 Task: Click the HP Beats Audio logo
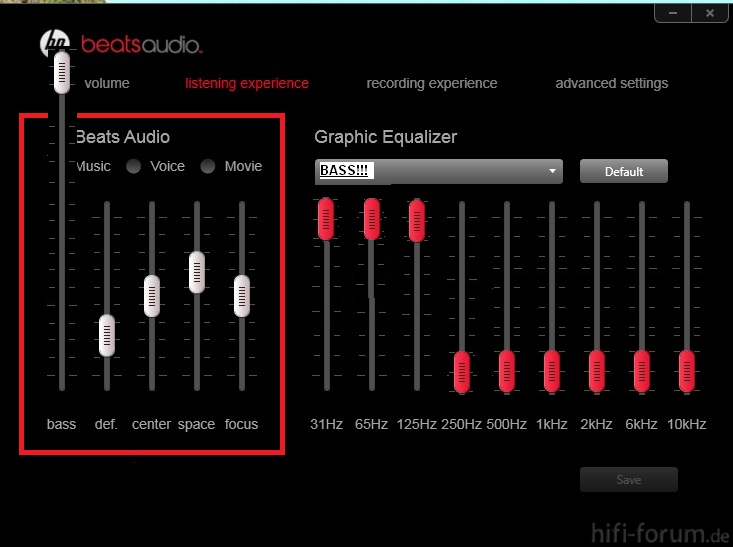pyautogui.click(x=120, y=44)
